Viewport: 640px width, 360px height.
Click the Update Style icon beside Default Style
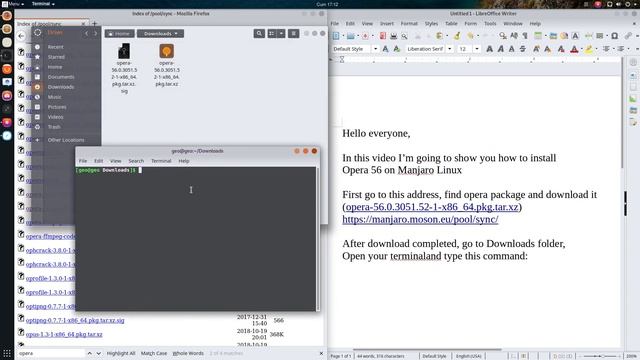(385, 49)
